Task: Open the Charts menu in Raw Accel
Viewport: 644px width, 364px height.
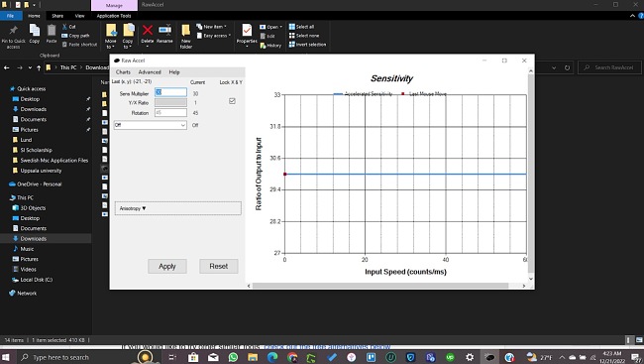Action: pyautogui.click(x=123, y=72)
